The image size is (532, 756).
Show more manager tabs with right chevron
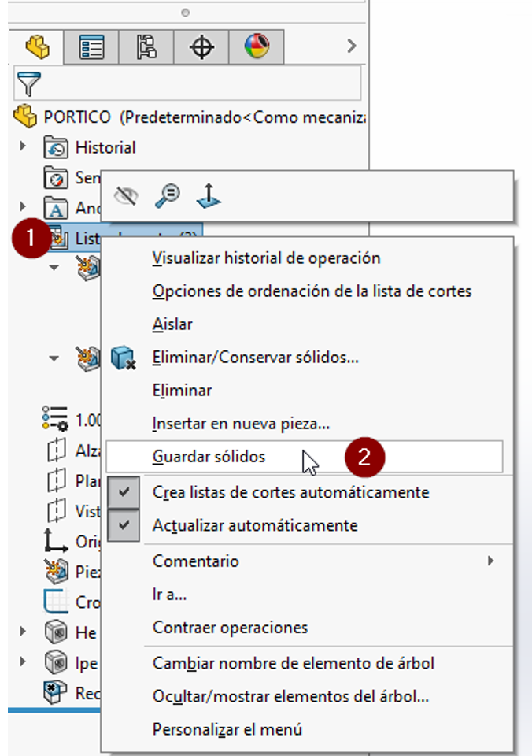coord(352,46)
